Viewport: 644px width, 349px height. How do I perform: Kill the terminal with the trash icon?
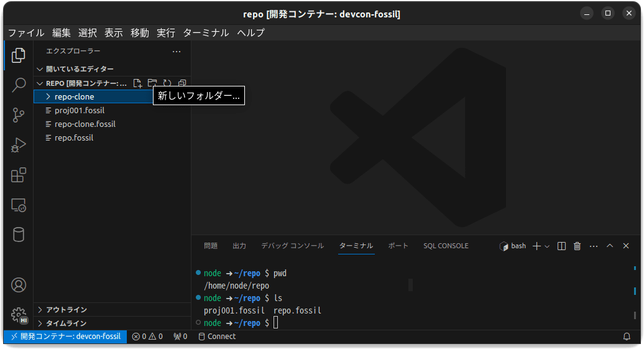[x=577, y=246]
